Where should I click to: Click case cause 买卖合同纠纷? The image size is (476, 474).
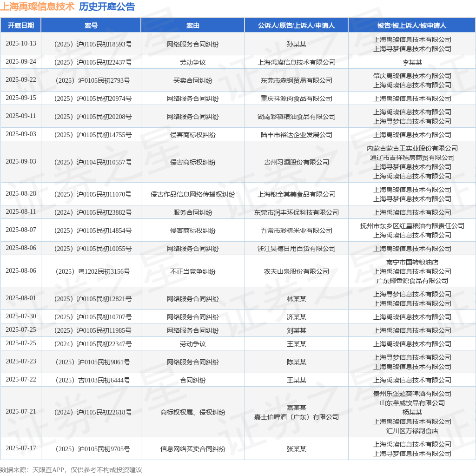click(193, 80)
